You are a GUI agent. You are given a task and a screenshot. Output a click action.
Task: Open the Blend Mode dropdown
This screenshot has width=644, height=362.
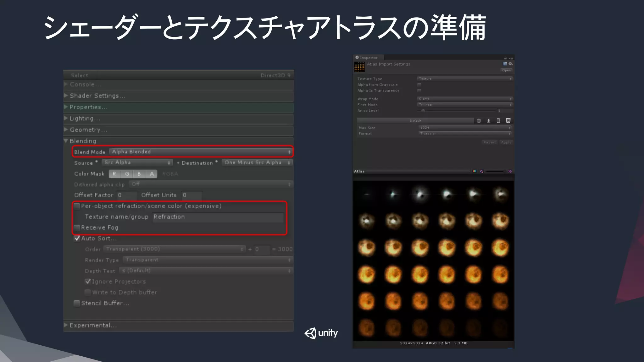(x=201, y=152)
